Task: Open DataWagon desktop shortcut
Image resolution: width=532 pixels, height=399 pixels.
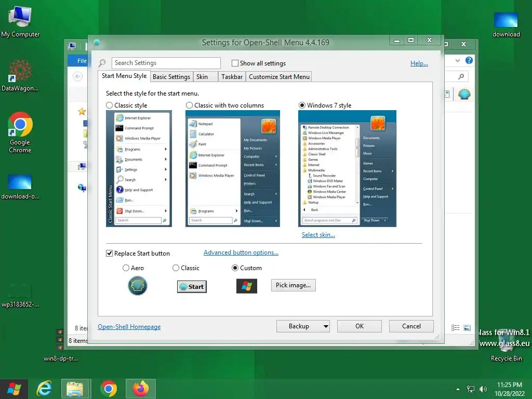Action: (20, 75)
